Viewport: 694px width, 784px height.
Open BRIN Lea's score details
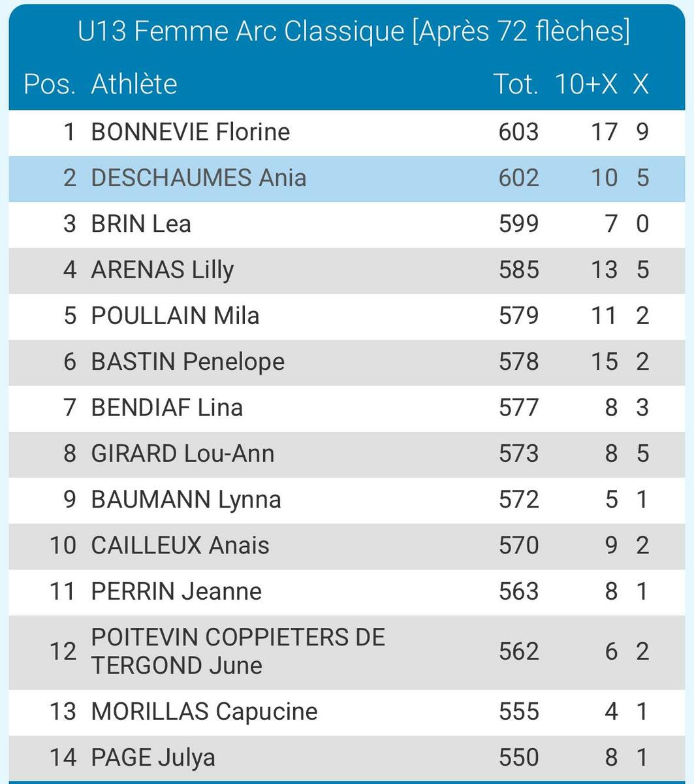141,224
